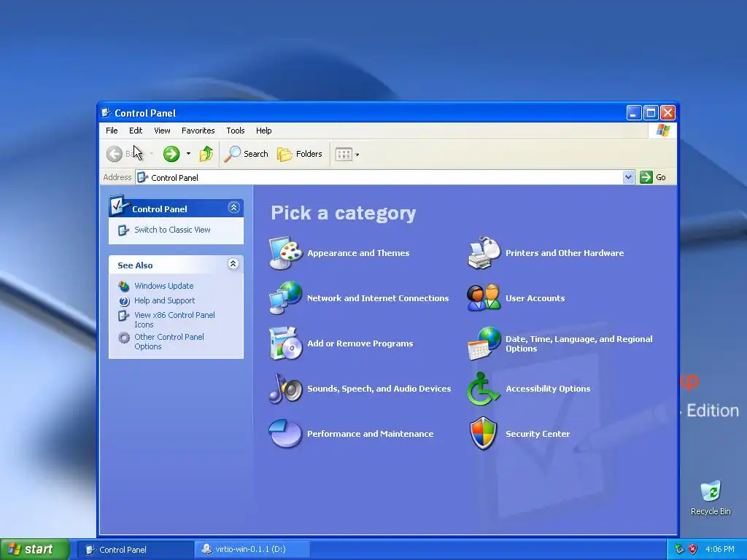Open the Edit menu
This screenshot has width=747, height=560.
136,131
